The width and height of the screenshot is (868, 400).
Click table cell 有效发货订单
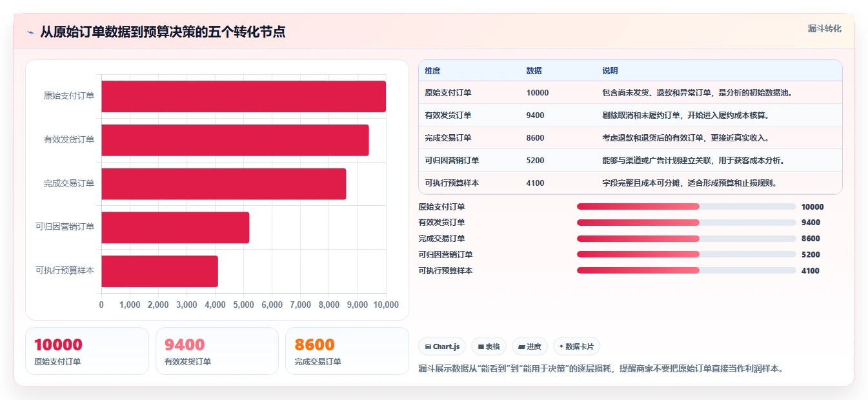point(448,115)
